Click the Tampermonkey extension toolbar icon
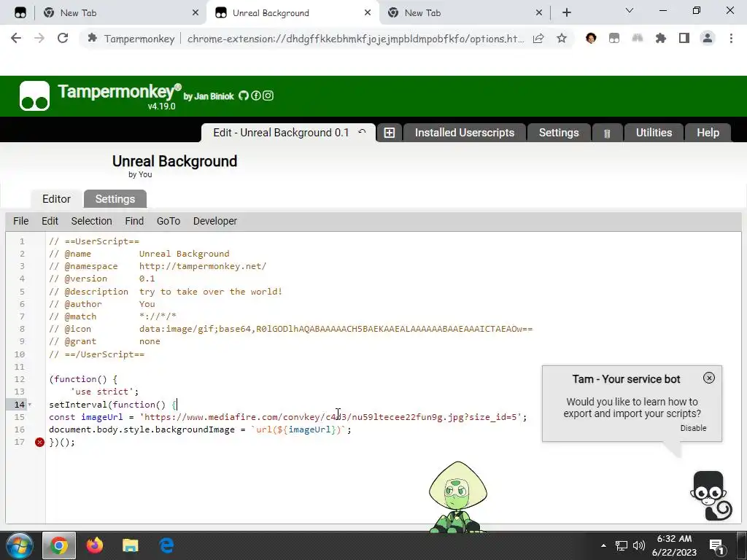This screenshot has width=747, height=560. pyautogui.click(x=614, y=39)
